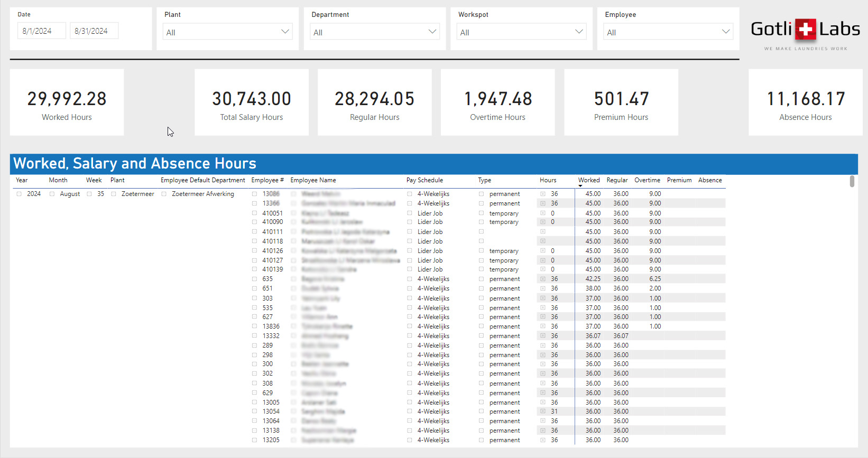Collapse the Zoetermeer plant row
This screenshot has height=458, width=868.
[x=113, y=194]
